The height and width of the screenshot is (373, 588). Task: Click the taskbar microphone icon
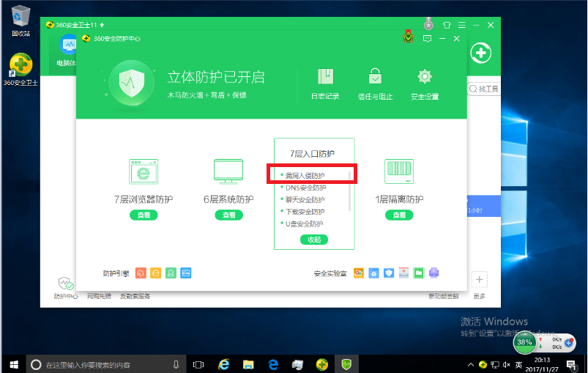point(176,364)
